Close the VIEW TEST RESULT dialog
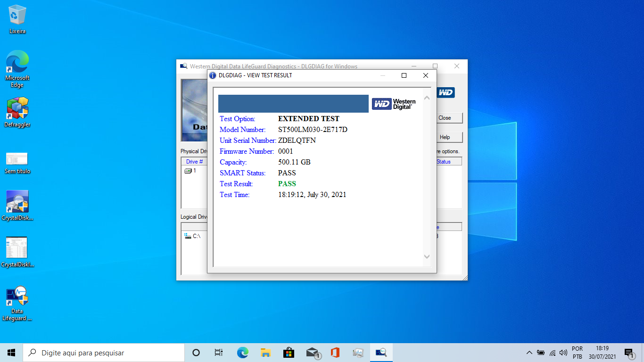644x362 pixels. pos(426,75)
